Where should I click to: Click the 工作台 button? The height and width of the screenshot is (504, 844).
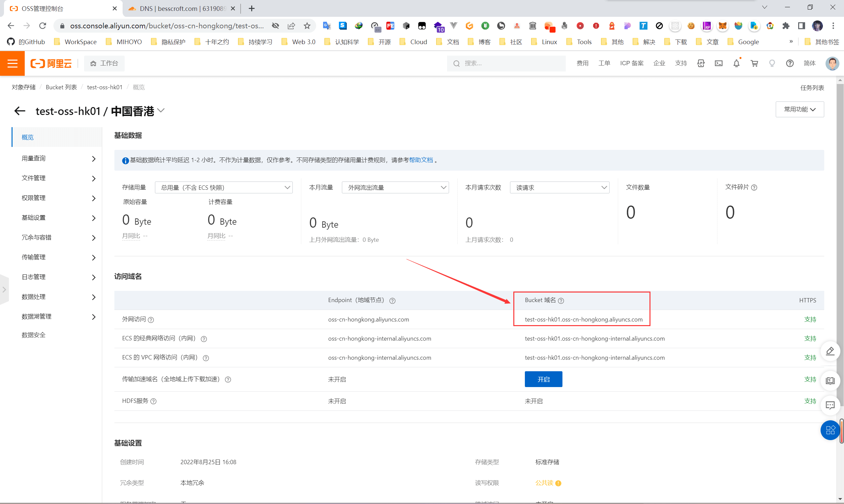tap(104, 64)
